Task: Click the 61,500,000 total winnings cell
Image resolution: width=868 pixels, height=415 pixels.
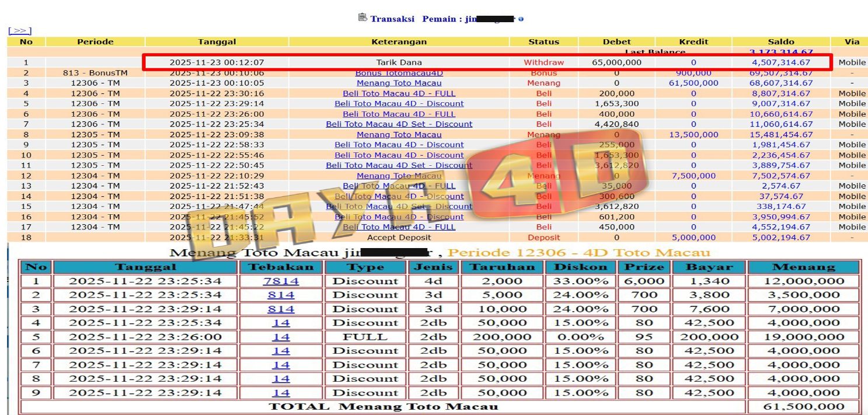Action: 803,407
